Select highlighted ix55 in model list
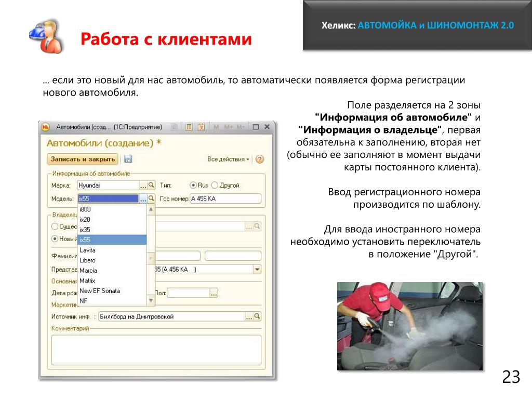Viewport: 532px width, 399px height. 112,240
